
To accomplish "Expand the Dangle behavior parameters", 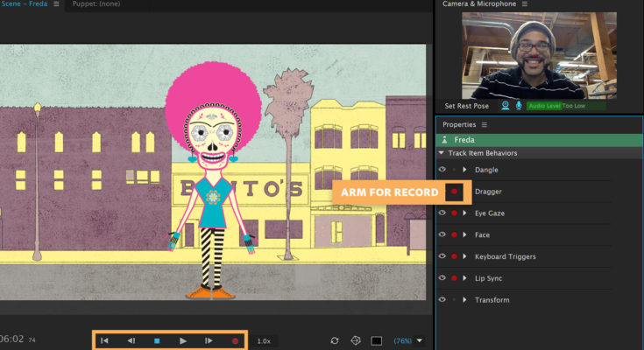I will pos(464,170).
